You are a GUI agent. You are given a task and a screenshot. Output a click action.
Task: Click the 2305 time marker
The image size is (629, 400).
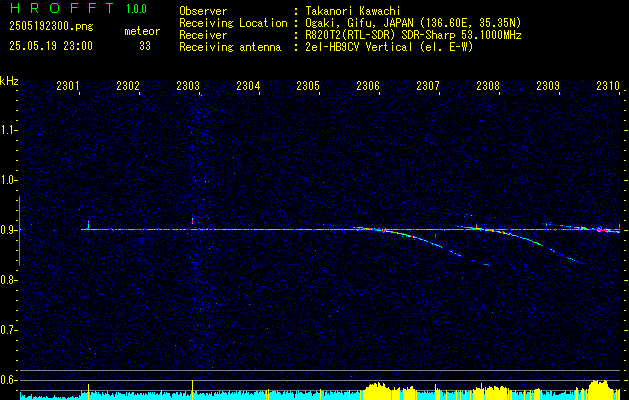[308, 85]
